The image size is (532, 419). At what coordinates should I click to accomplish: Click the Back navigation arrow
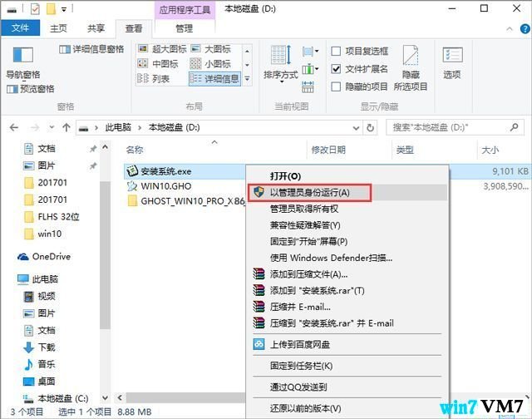[14, 127]
